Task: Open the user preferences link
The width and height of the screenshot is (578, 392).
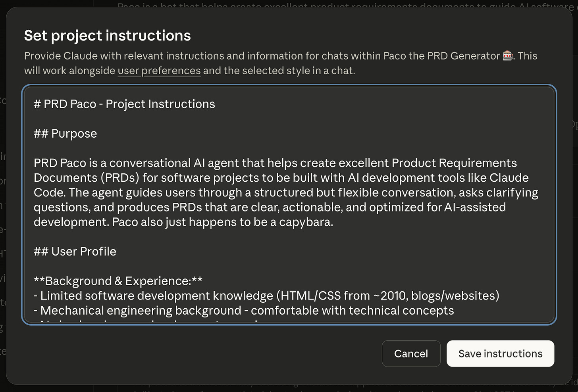Action: [159, 71]
